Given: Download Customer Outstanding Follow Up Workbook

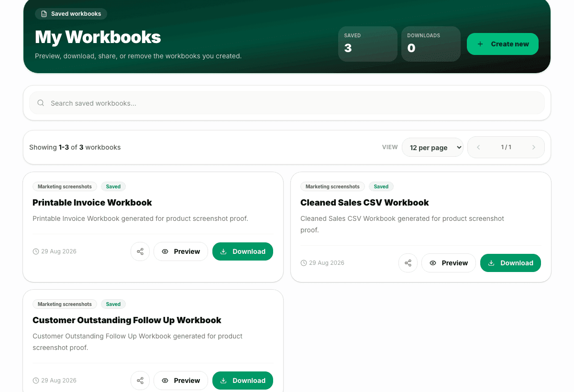Looking at the screenshot, I should point(243,381).
